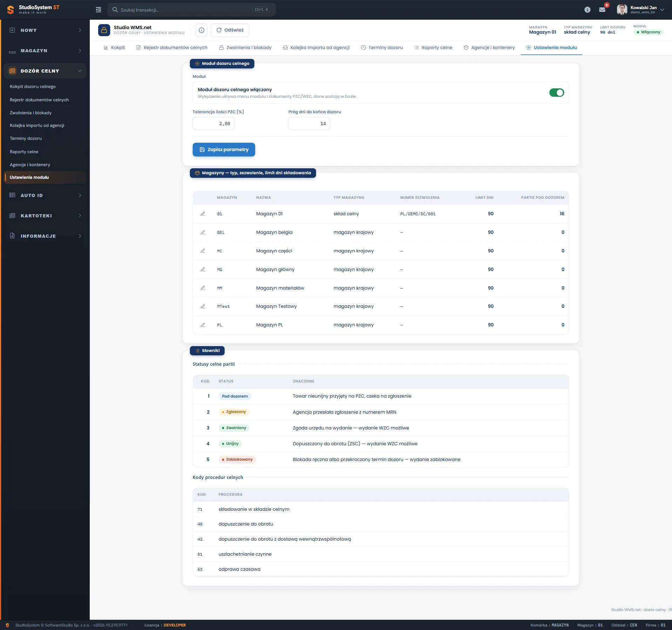Focus the Szukaj transakcji search box

pyautogui.click(x=191, y=10)
